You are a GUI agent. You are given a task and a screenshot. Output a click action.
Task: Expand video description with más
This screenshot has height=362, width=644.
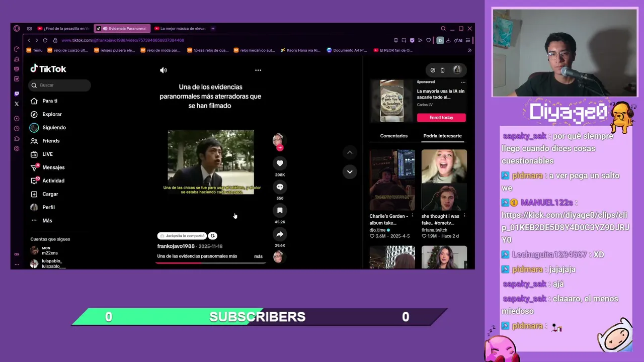[258, 256]
